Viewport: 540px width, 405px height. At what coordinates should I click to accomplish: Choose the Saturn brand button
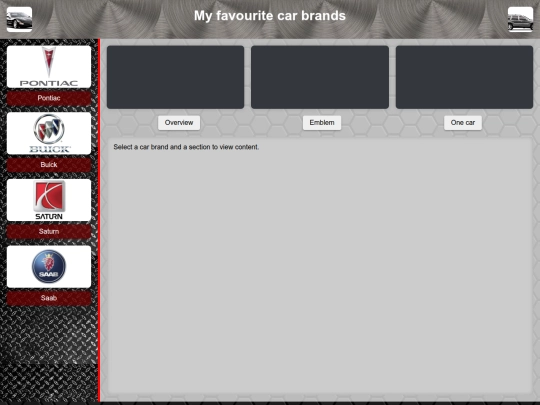click(x=49, y=231)
